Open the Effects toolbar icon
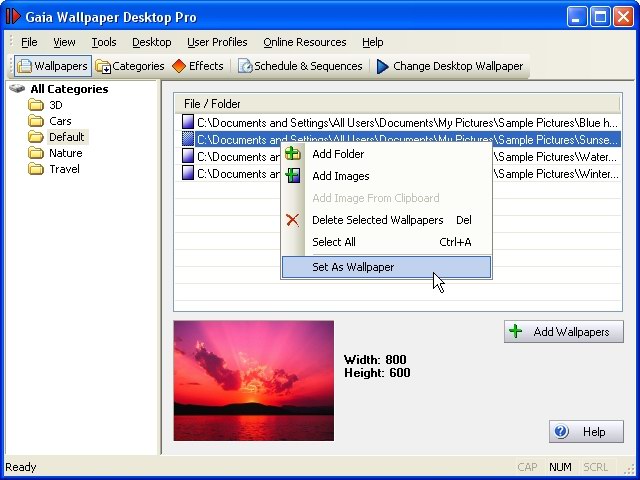The height and width of the screenshot is (480, 640). pos(179,66)
